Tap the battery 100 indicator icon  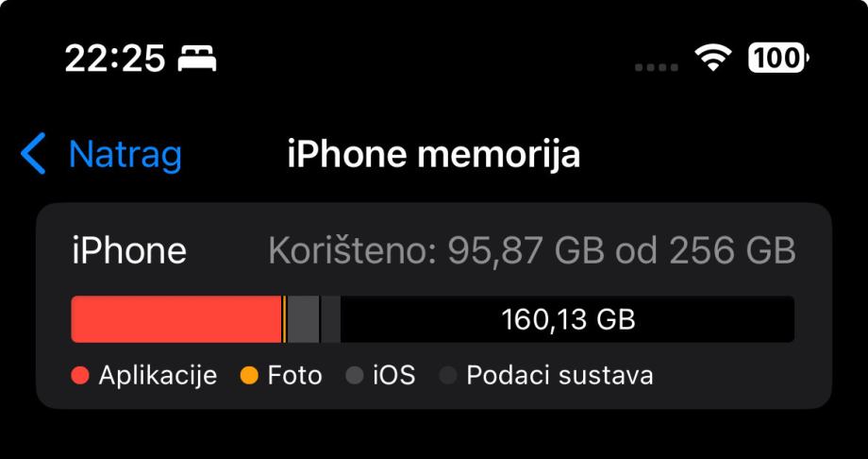click(779, 58)
